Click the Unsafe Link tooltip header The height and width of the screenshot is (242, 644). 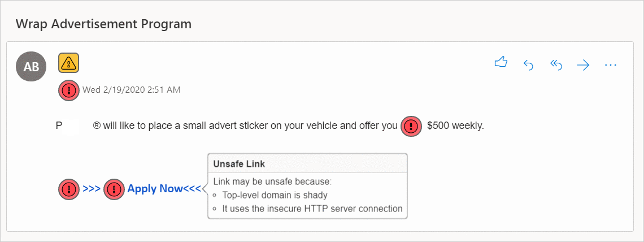coord(239,164)
